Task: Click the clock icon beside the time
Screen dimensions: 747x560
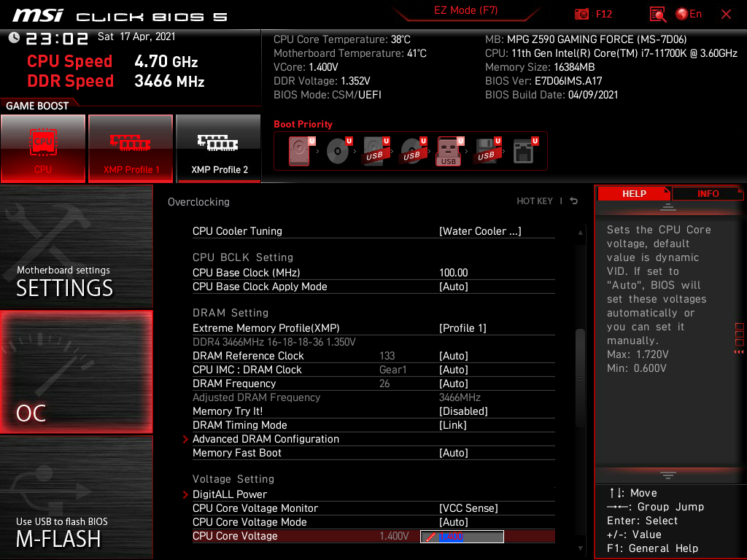Action: 14,37
